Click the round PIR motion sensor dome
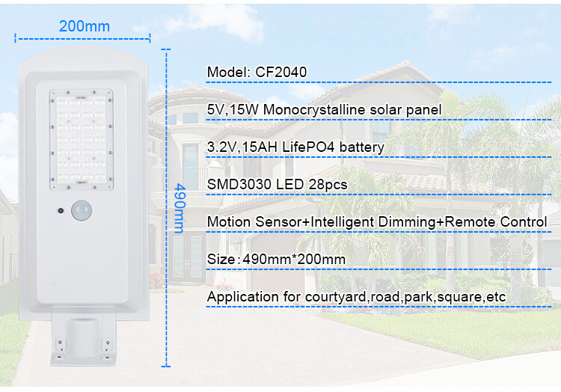 pos(82,210)
